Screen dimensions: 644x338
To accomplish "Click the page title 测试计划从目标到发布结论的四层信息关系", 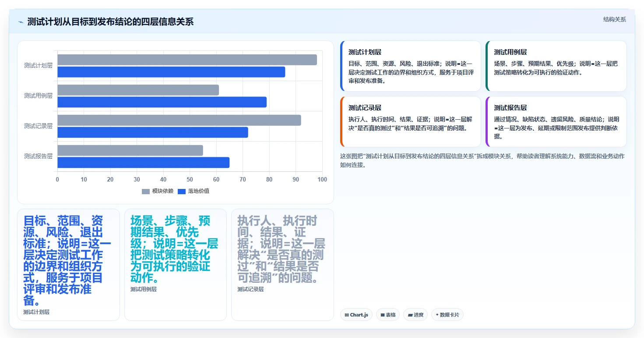I will (x=110, y=22).
